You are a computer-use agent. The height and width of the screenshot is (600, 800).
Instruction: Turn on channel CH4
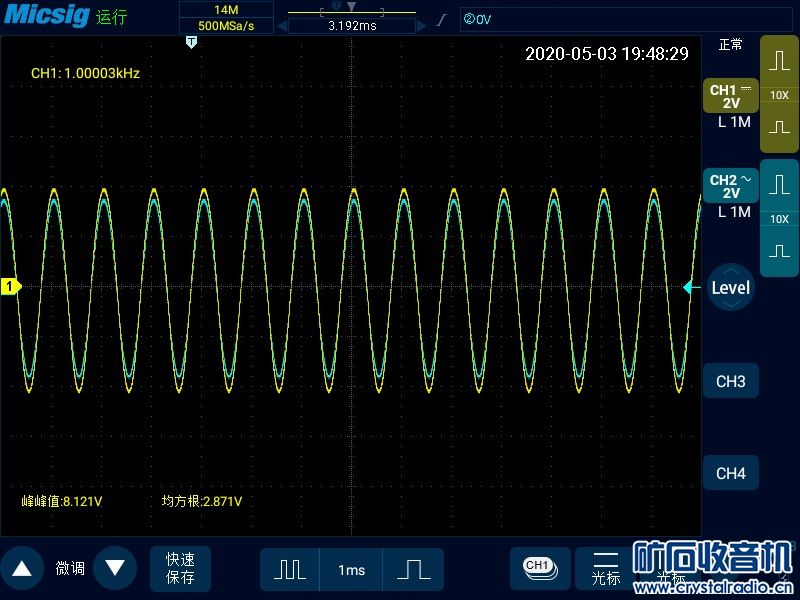coord(730,473)
